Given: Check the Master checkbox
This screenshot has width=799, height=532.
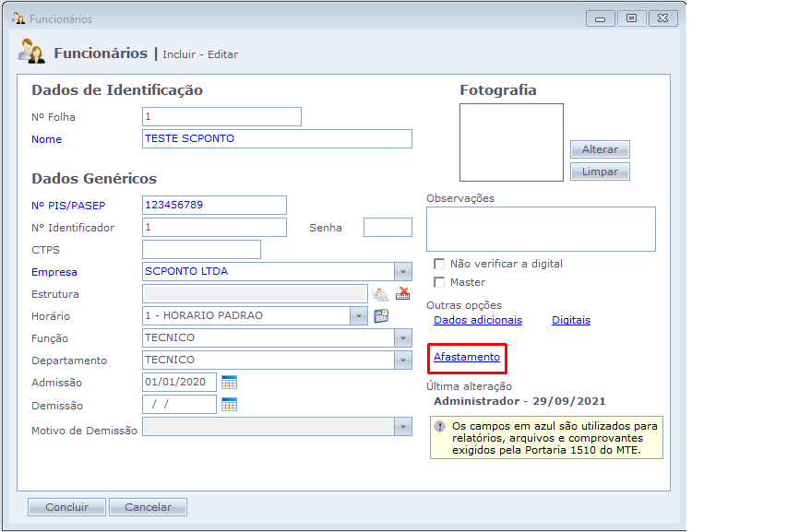Looking at the screenshot, I should pos(439,282).
